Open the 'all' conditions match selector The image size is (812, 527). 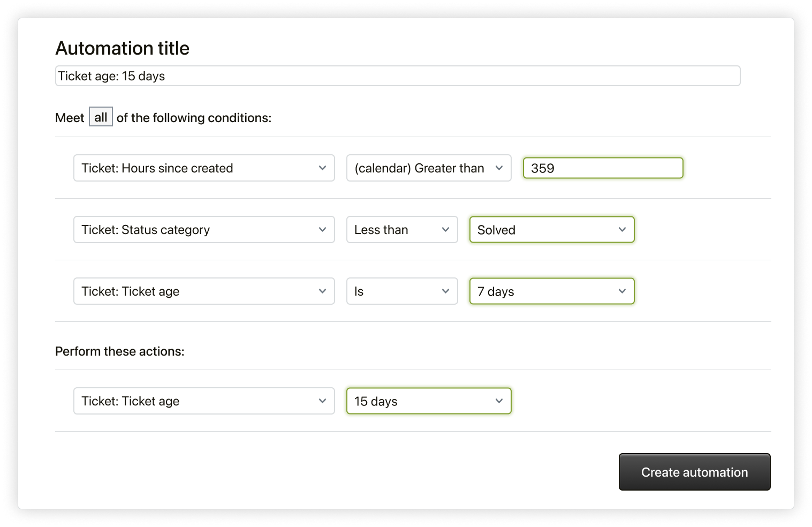pos(101,117)
